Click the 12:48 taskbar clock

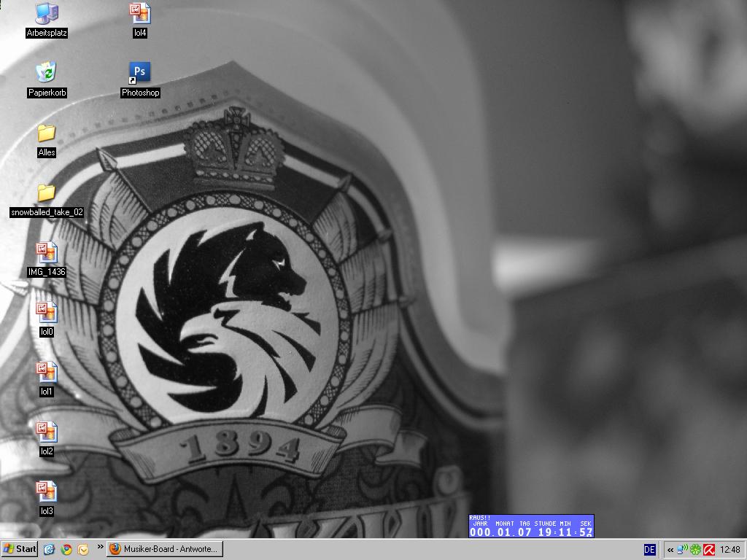point(729,550)
